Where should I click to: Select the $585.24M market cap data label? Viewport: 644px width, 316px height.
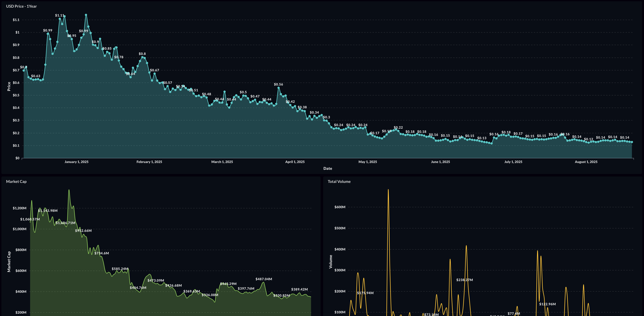[120, 269]
